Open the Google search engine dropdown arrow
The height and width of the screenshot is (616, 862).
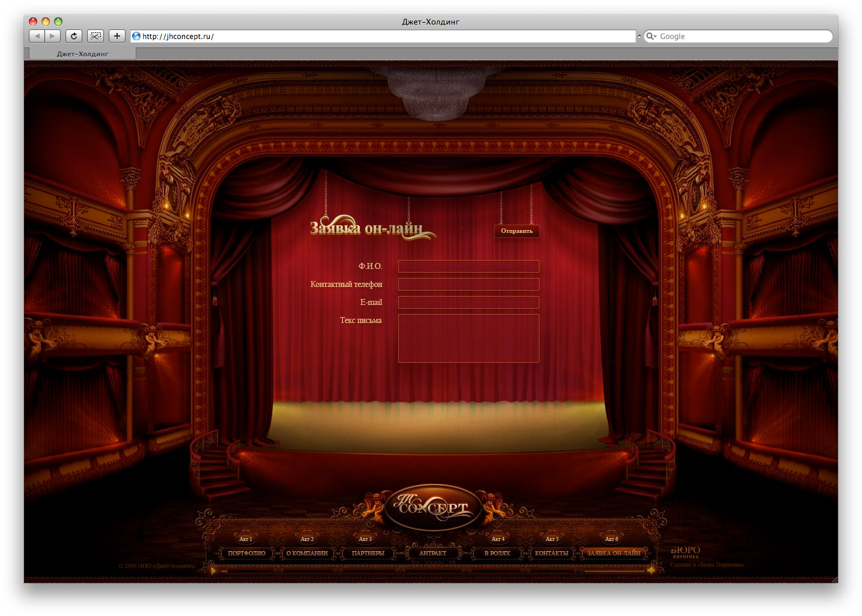pos(655,36)
